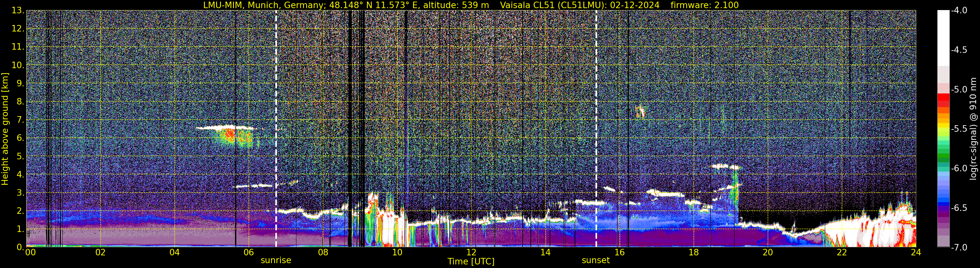This screenshot has width=980, height=268.
Task: Click the 'Time [UTC]' axis title
Action: click(x=471, y=262)
